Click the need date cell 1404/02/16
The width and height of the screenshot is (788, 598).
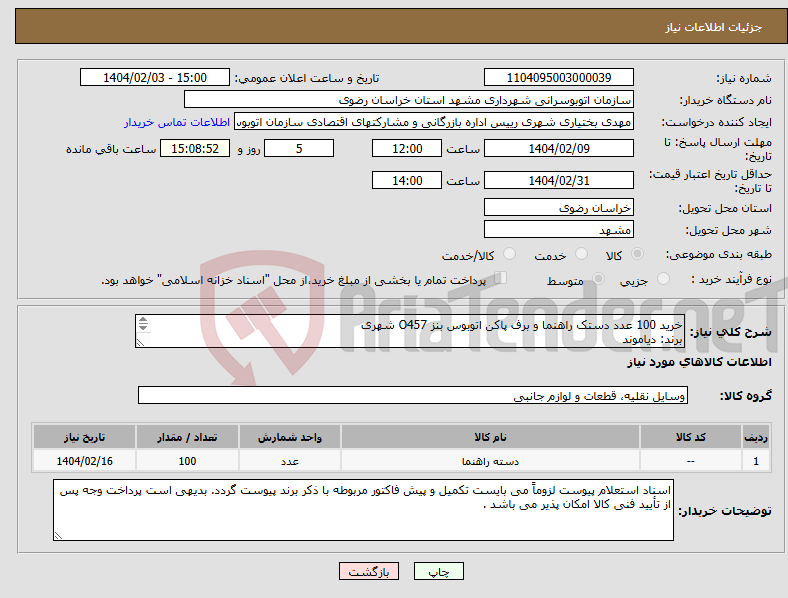[84, 461]
